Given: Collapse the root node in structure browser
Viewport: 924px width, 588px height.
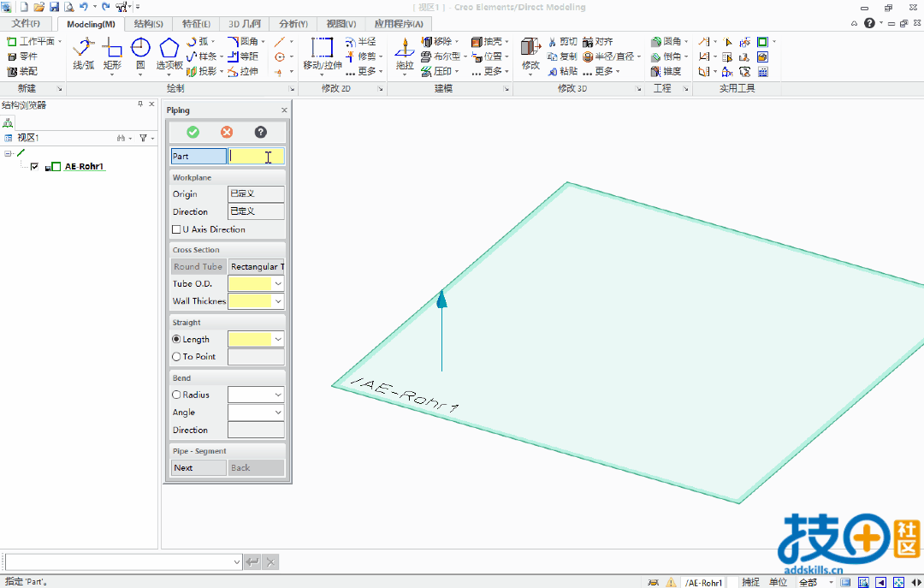Looking at the screenshot, I should pos(9,153).
